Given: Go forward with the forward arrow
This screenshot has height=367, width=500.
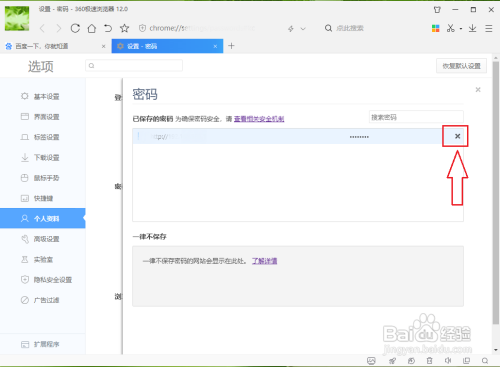Looking at the screenshot, I should point(59,28).
